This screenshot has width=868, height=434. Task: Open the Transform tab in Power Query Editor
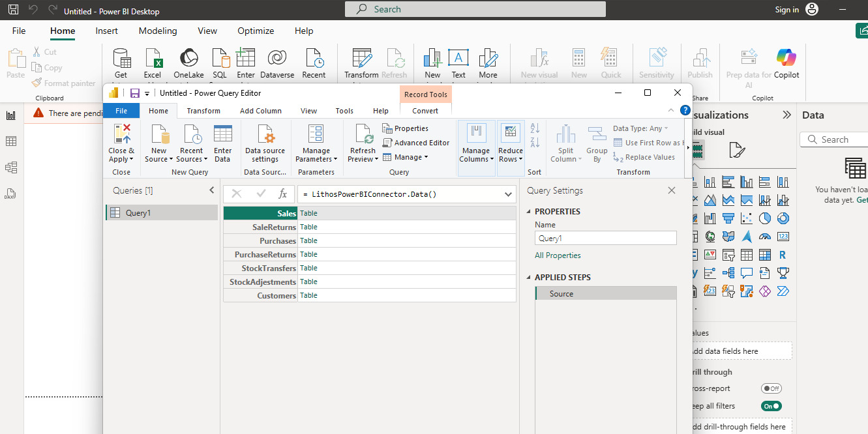(x=203, y=111)
